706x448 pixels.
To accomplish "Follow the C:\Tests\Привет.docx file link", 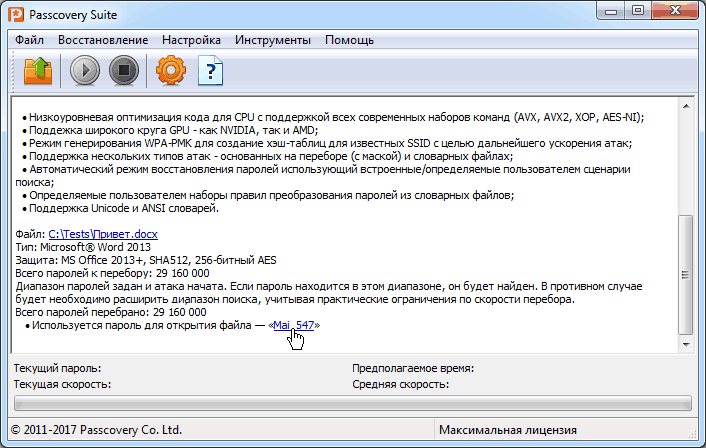I will point(103,234).
